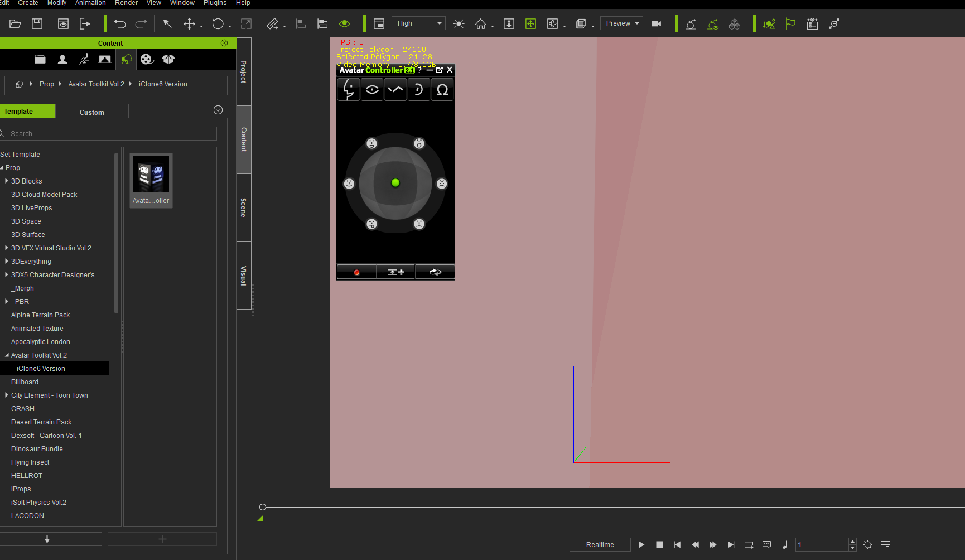
Task: Select the Move object tool
Action: pos(189,24)
